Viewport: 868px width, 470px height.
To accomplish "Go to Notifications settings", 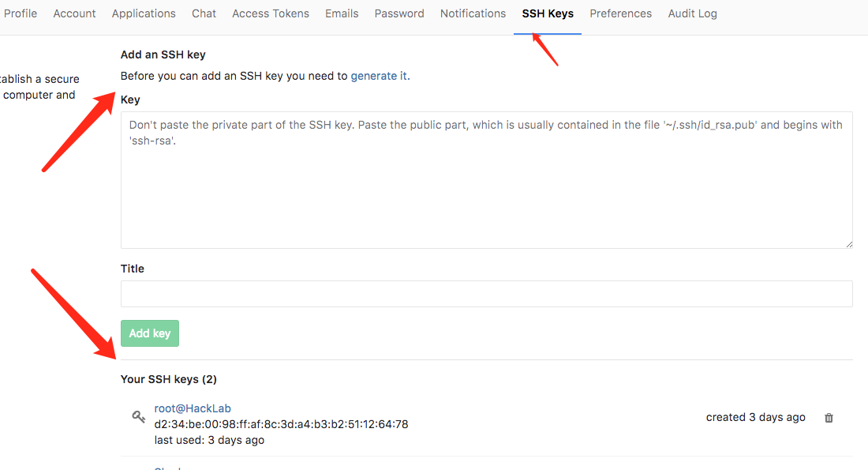I will coord(473,13).
